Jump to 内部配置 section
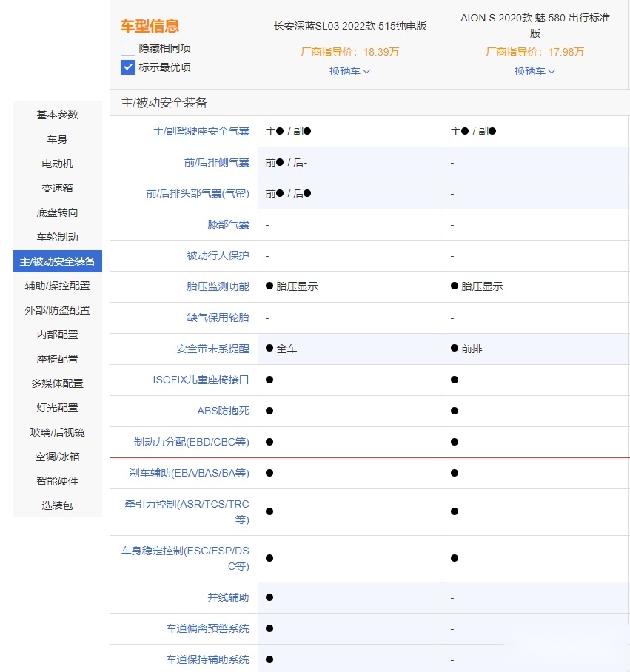Screen dimensions: 630x672 [x=58, y=335]
